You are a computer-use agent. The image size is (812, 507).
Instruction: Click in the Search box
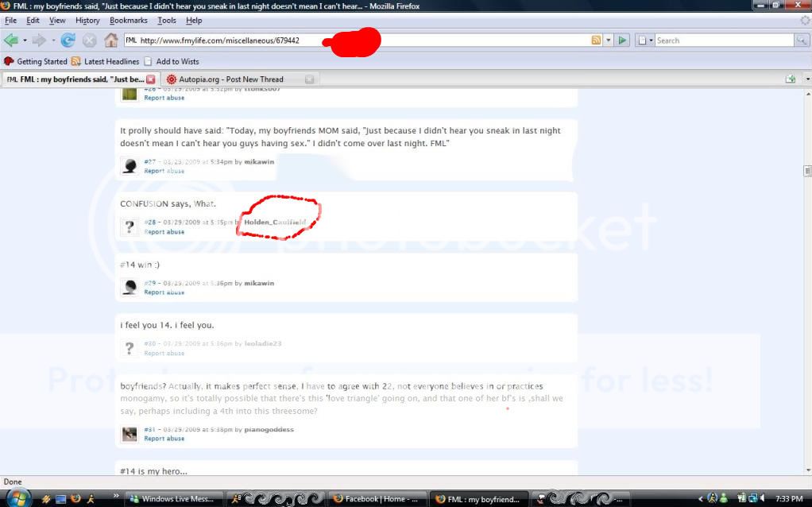[x=724, y=40]
